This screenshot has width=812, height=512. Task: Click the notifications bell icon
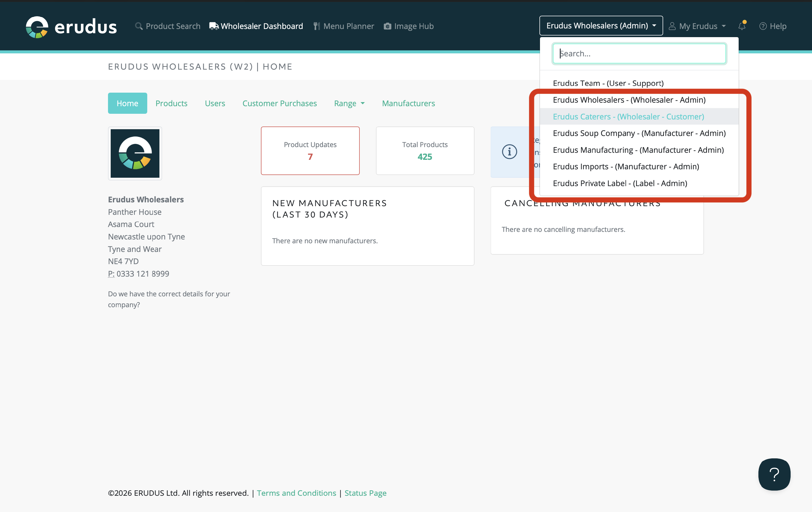(x=742, y=26)
